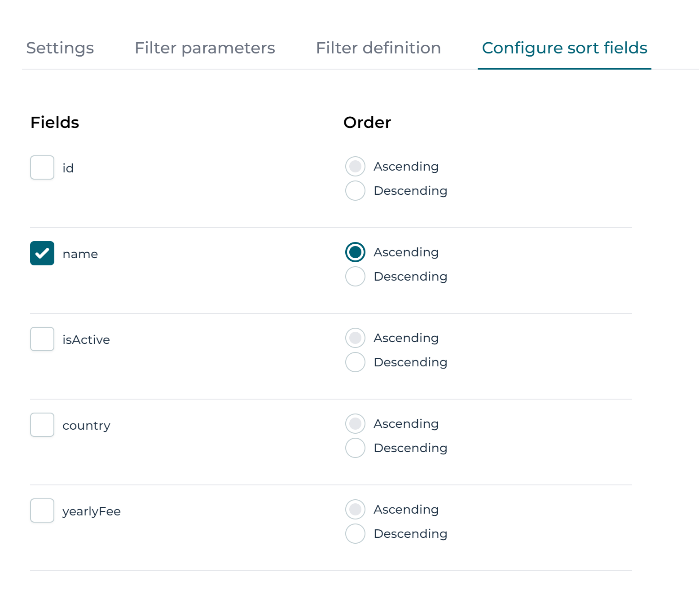Choose Descending for isActive field
699x616 pixels.
(x=355, y=362)
